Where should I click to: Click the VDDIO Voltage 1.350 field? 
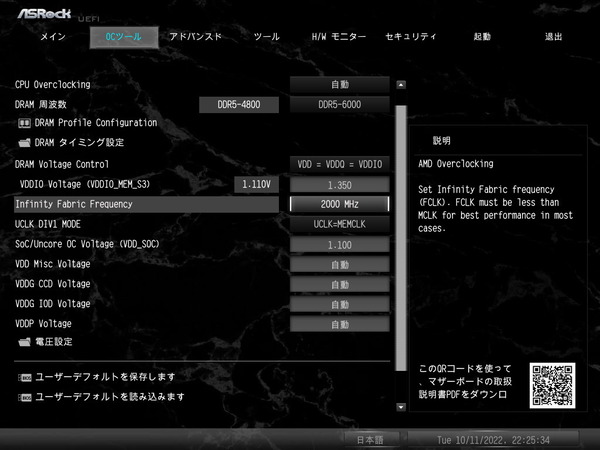point(339,184)
